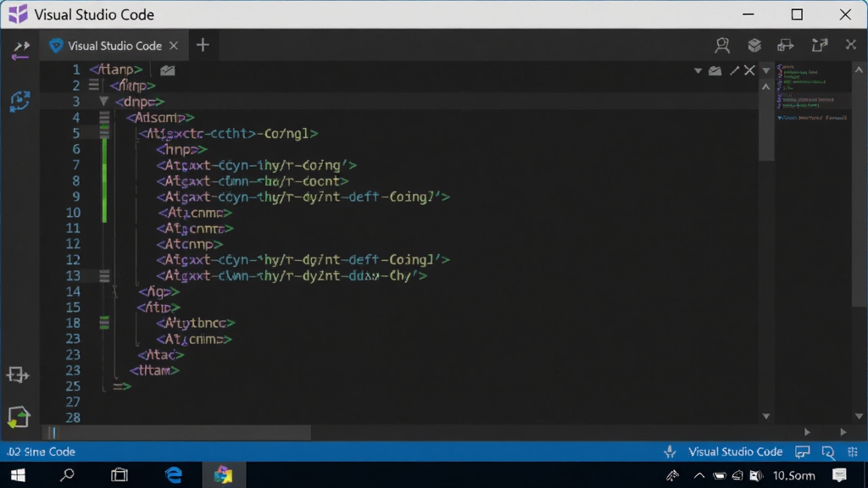The image size is (868, 488).
Task: Click the pencil edit icon in editor widget
Action: tap(734, 71)
